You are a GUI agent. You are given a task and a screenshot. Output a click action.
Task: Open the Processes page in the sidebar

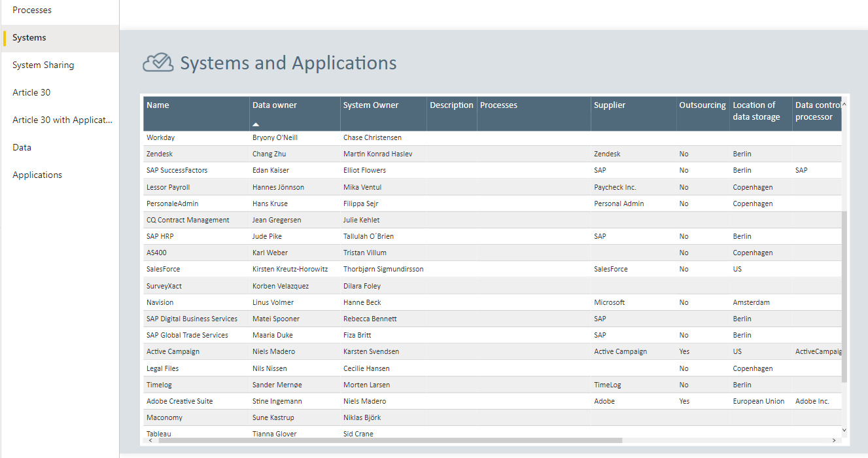pos(32,10)
